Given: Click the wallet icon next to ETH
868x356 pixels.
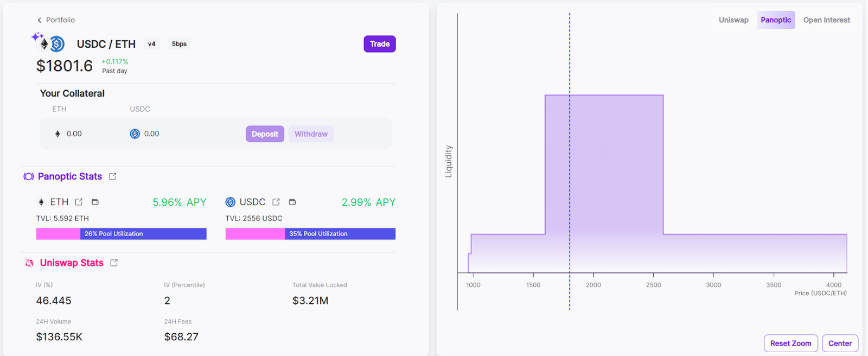Looking at the screenshot, I should tap(95, 202).
